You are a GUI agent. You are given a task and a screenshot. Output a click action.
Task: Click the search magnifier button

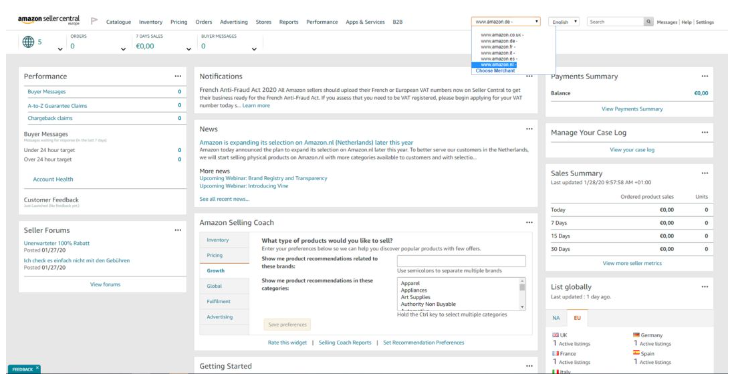tap(648, 22)
